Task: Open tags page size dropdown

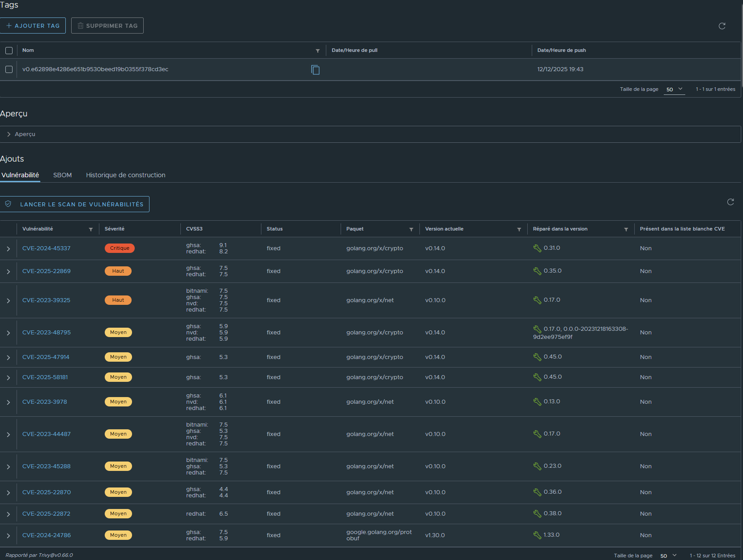Action: pyautogui.click(x=674, y=89)
